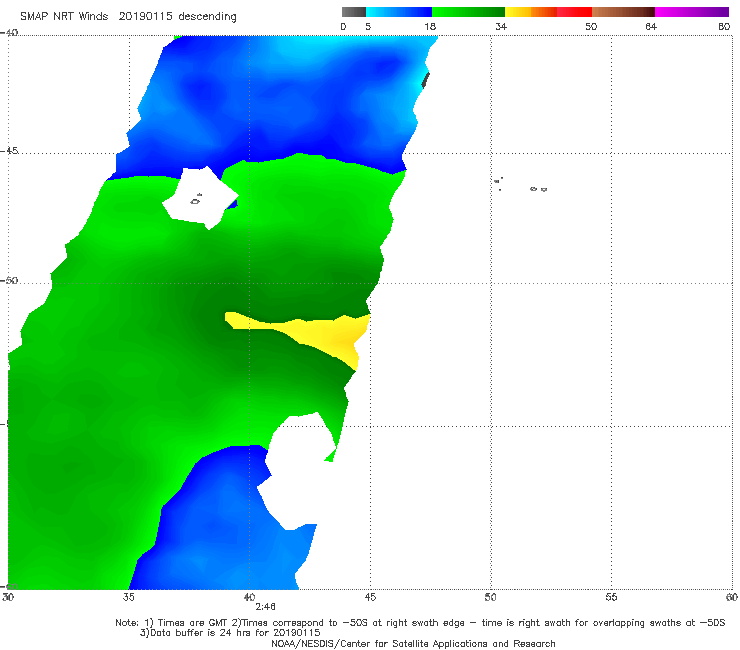Click the longitude axis label "55"
This screenshot has width=740, height=650.
611,597
